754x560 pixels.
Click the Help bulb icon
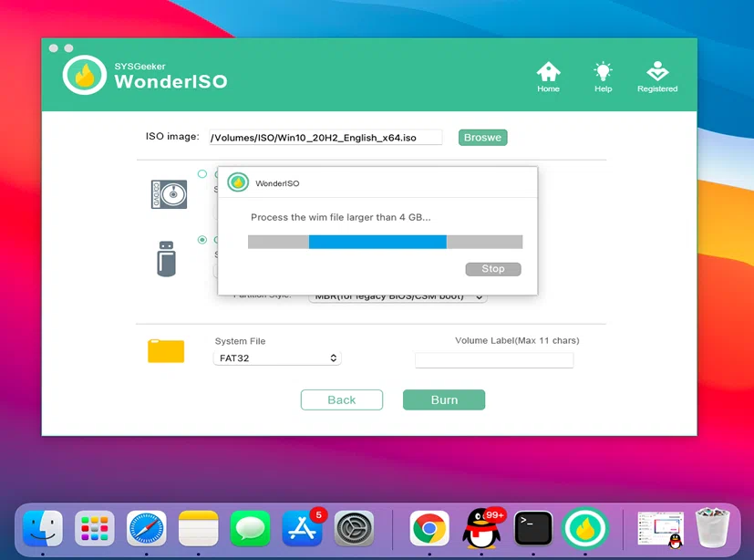pyautogui.click(x=602, y=73)
